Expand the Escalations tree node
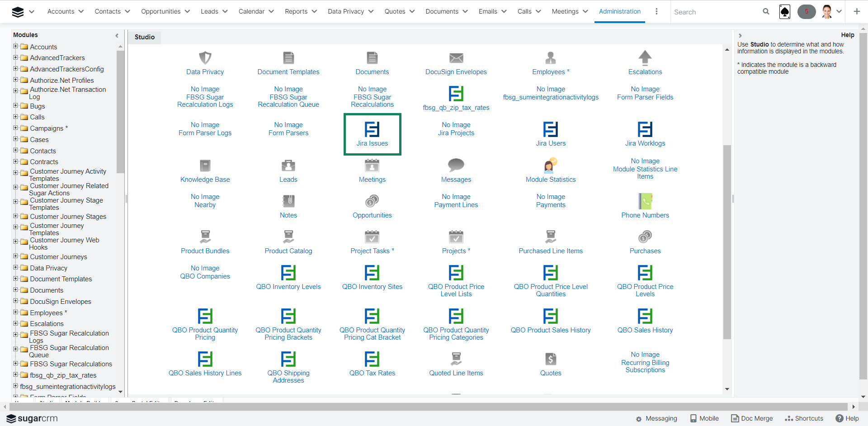 point(16,323)
